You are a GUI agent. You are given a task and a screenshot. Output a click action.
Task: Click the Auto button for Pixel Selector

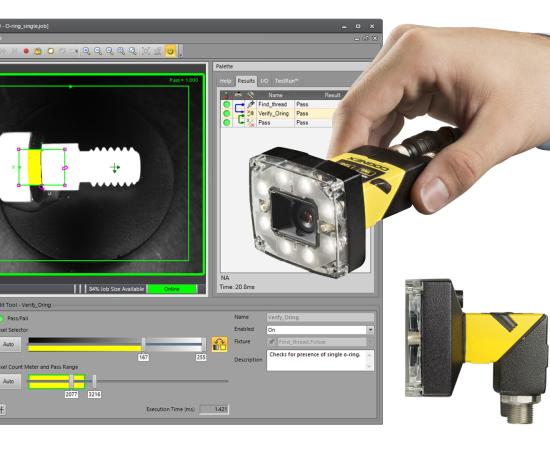(9, 344)
